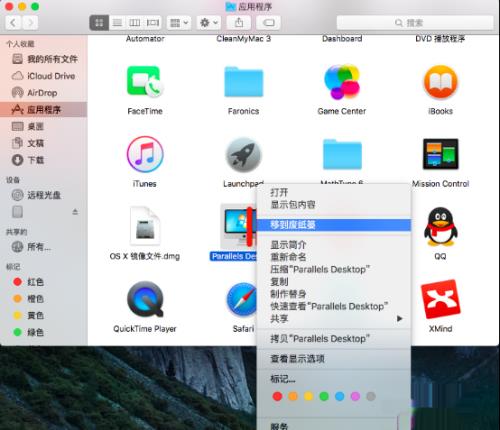Viewport: 500px width, 430px height.
Task: Click the Finder search field
Action: [x=415, y=23]
